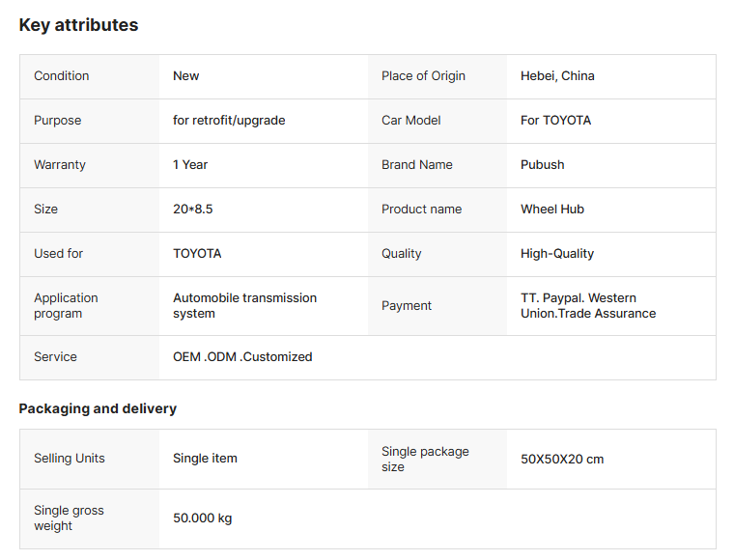This screenshot has width=734, height=560.
Task: Select the 'for retrofit/upgrade' purpose text
Action: tap(229, 121)
